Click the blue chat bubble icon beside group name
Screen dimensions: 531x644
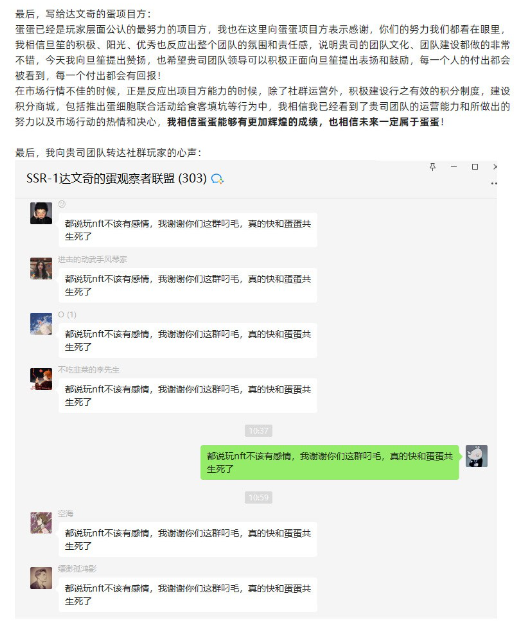[x=217, y=179]
